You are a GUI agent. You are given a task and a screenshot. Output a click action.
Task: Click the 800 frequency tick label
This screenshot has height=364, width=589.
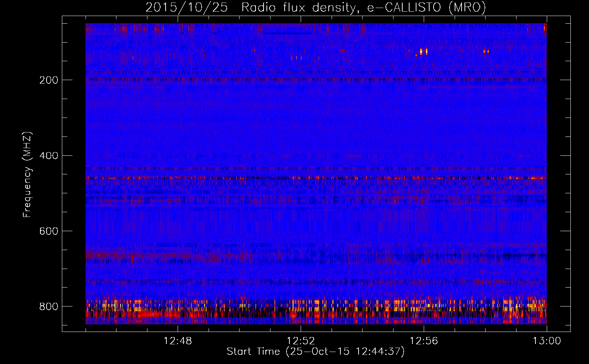pyautogui.click(x=49, y=306)
